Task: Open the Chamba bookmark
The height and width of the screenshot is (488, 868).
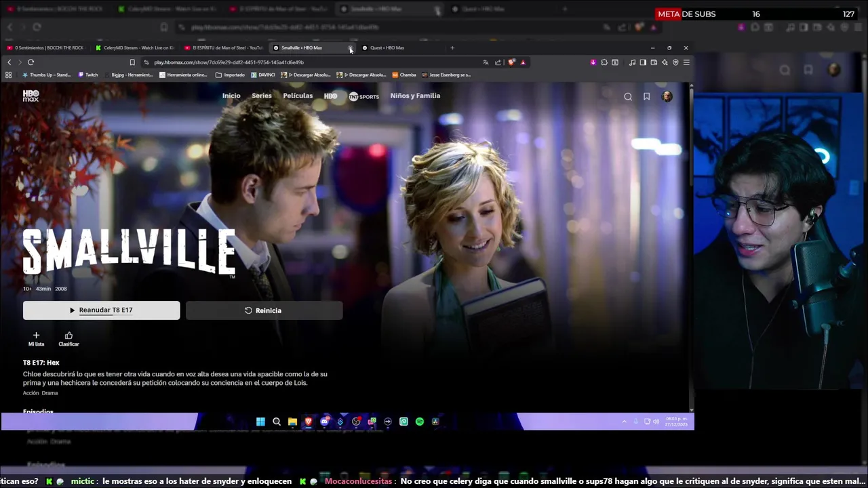Action: click(404, 75)
